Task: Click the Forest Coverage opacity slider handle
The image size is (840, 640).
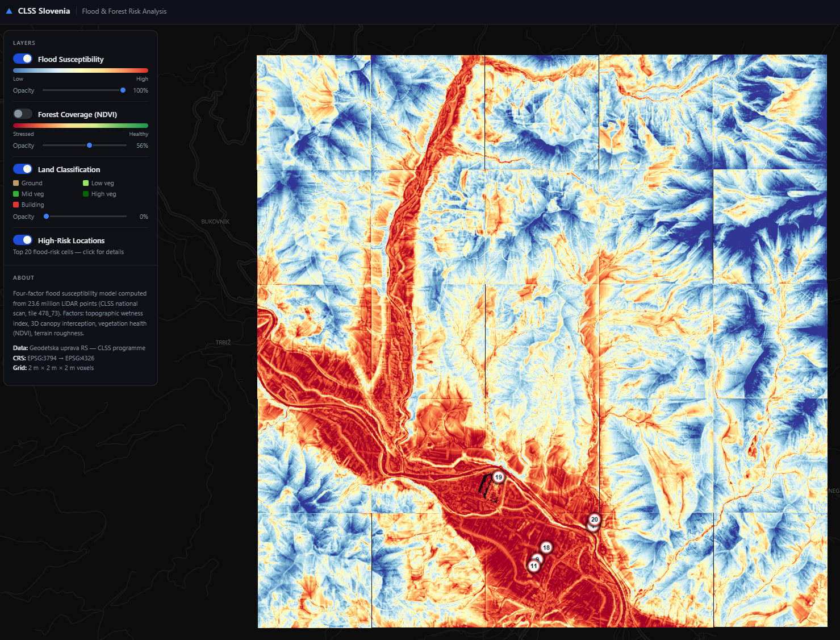Action: pyautogui.click(x=89, y=146)
